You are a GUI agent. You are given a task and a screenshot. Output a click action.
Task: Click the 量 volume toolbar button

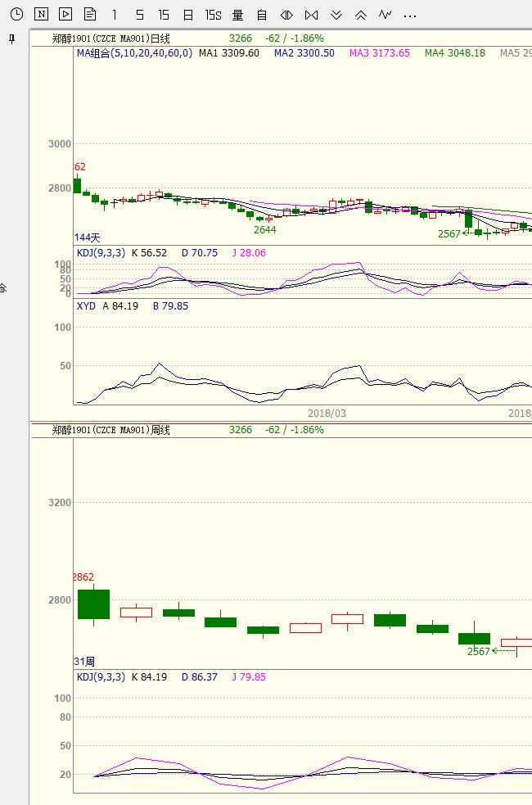click(237, 15)
